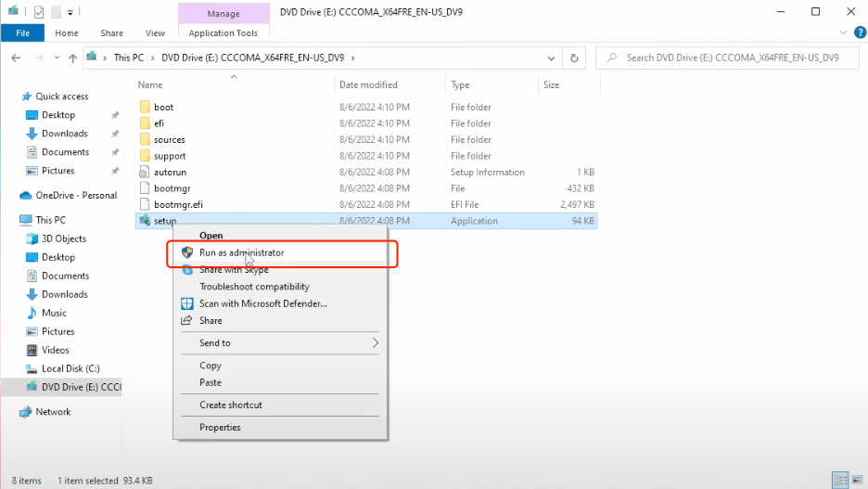Select the support folder icon
The width and height of the screenshot is (868, 489).
coord(145,156)
